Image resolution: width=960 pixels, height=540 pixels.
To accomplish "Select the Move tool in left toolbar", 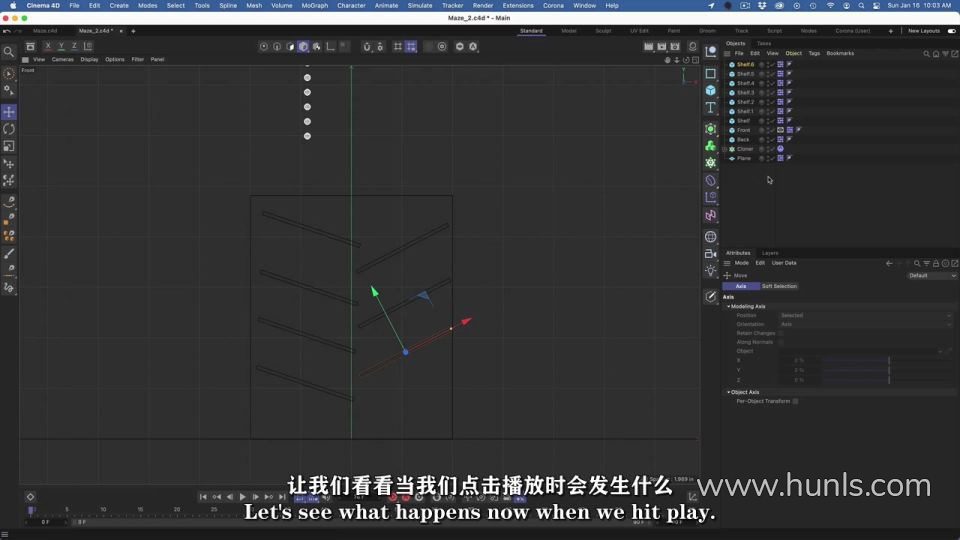I will tap(9, 112).
